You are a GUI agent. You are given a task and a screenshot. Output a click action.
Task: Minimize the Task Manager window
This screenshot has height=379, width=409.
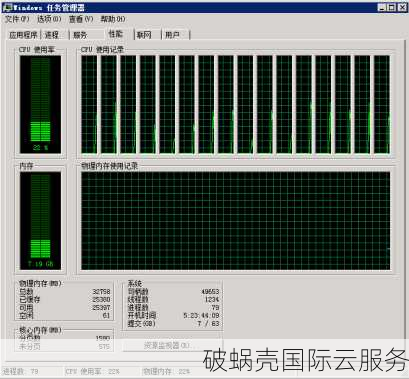pos(382,7)
